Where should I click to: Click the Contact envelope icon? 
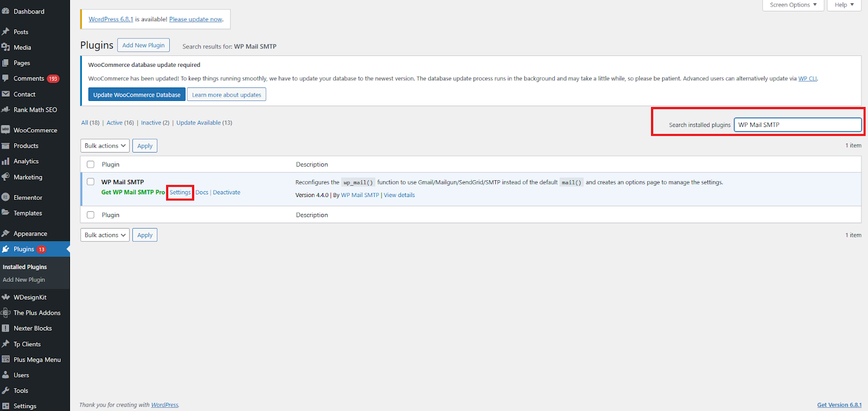pos(5,94)
